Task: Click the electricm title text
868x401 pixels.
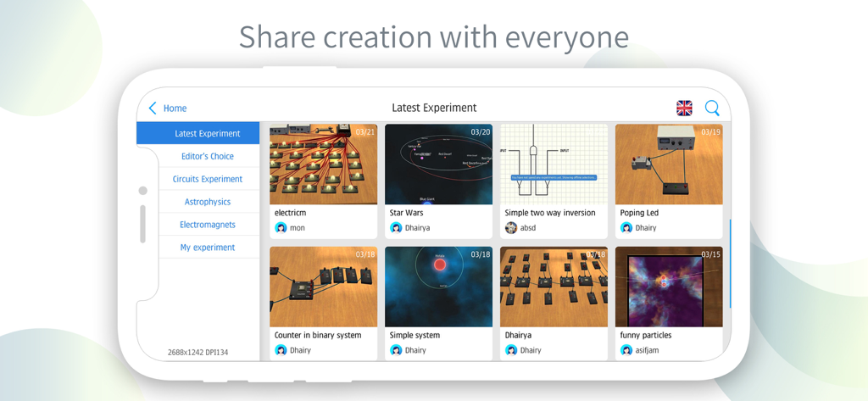Action: point(290,213)
